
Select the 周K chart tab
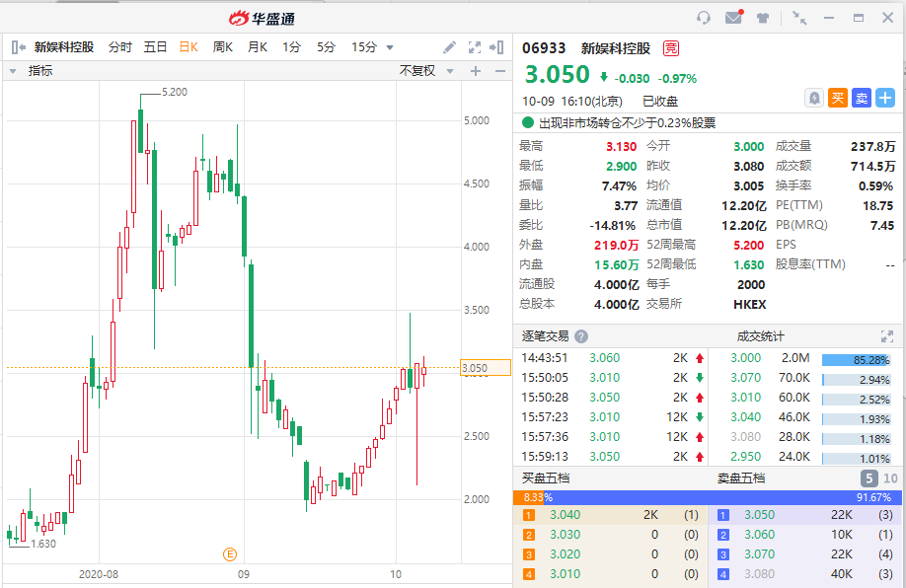pos(222,47)
